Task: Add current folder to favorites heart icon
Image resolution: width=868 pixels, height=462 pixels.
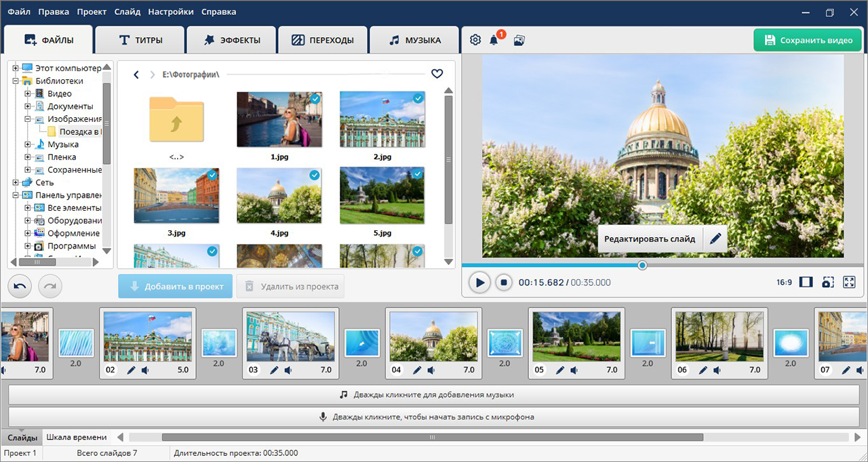Action: coord(437,74)
